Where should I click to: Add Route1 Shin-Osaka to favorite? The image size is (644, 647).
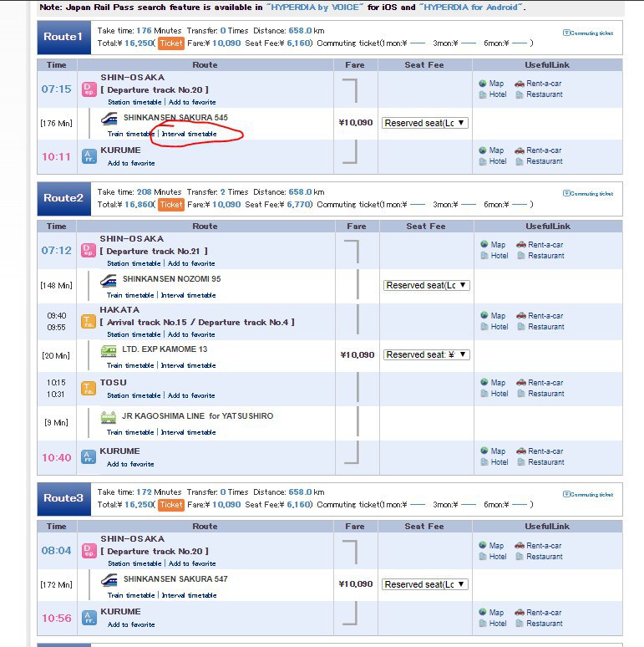pos(192,102)
